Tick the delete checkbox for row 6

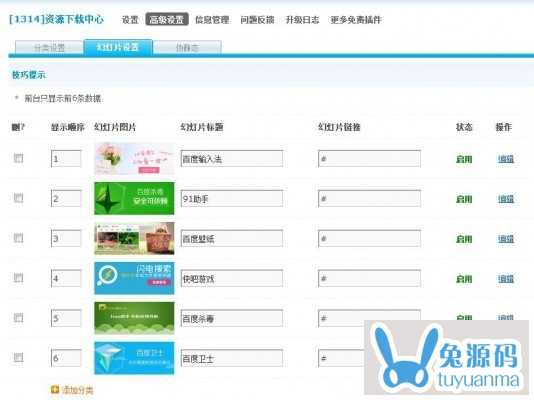click(18, 357)
